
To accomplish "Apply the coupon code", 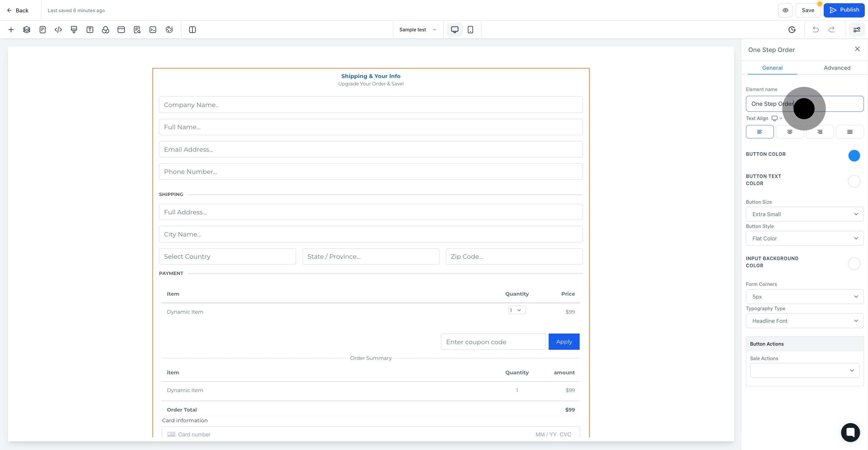I will click(x=564, y=342).
